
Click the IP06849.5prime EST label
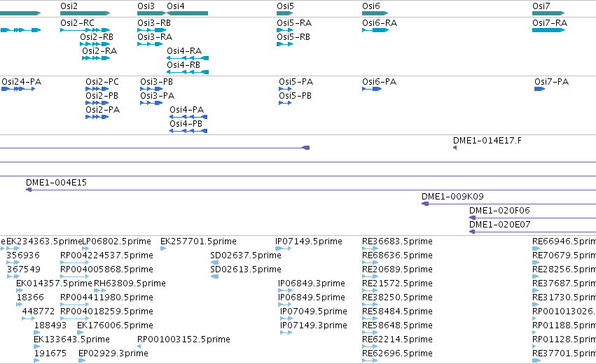tap(312, 297)
